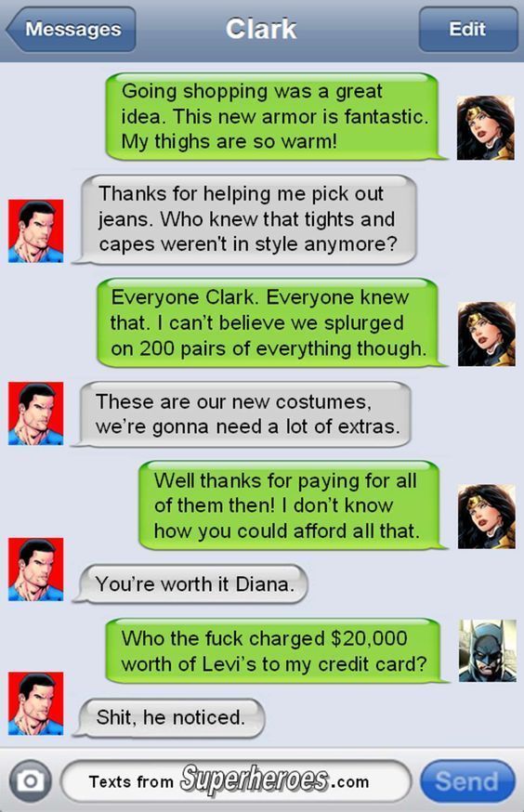
Task: Tap the 'Going shopping was a great idea' bubble
Action: [275, 116]
